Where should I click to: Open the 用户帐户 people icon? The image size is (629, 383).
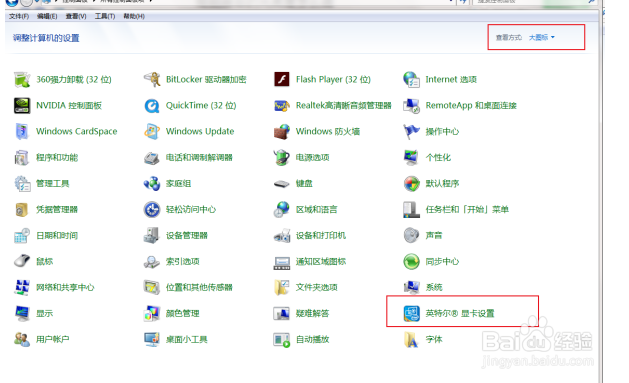[x=22, y=340]
